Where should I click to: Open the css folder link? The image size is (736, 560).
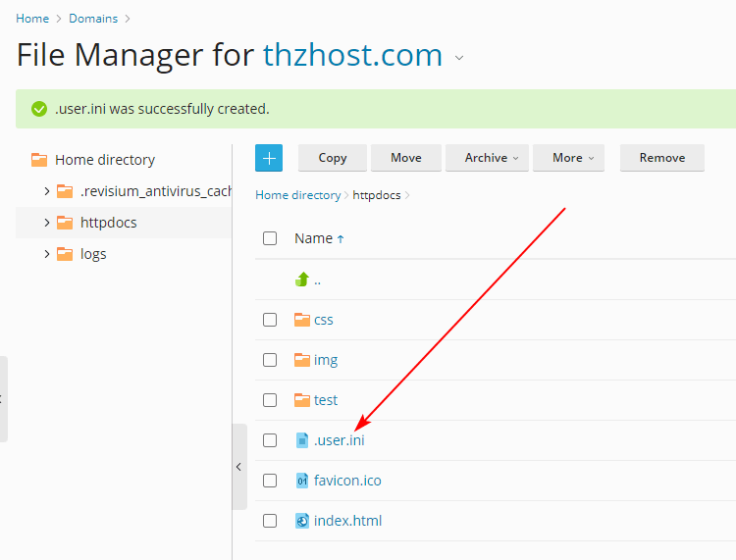[x=324, y=320]
